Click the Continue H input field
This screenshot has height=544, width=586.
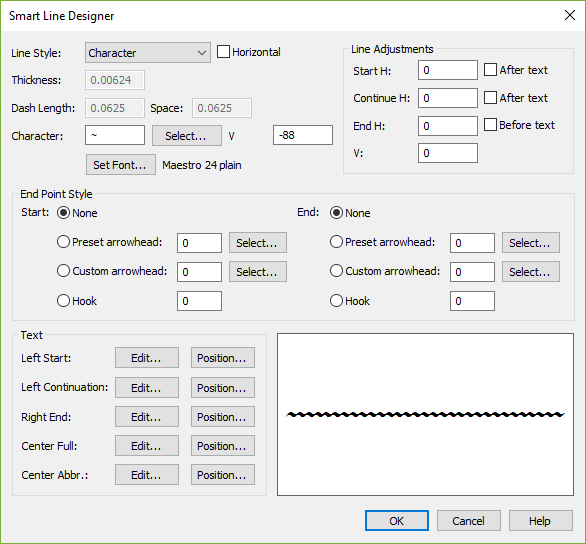click(448, 98)
